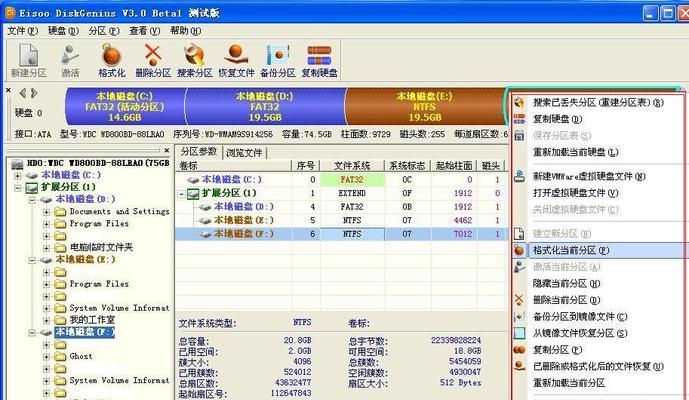This screenshot has width=689, height=400.
Task: Click the 卷标 column header
Action: point(233,166)
